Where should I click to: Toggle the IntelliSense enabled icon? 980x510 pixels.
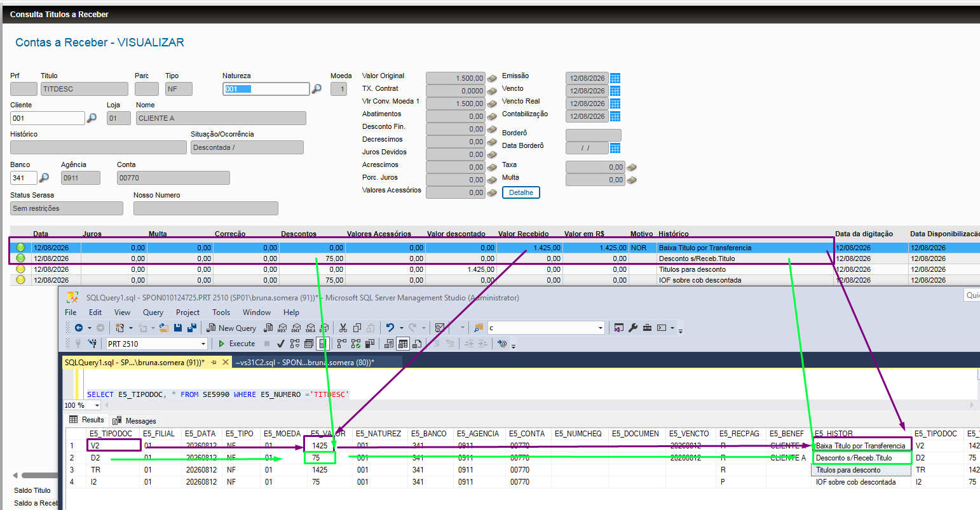323,344
